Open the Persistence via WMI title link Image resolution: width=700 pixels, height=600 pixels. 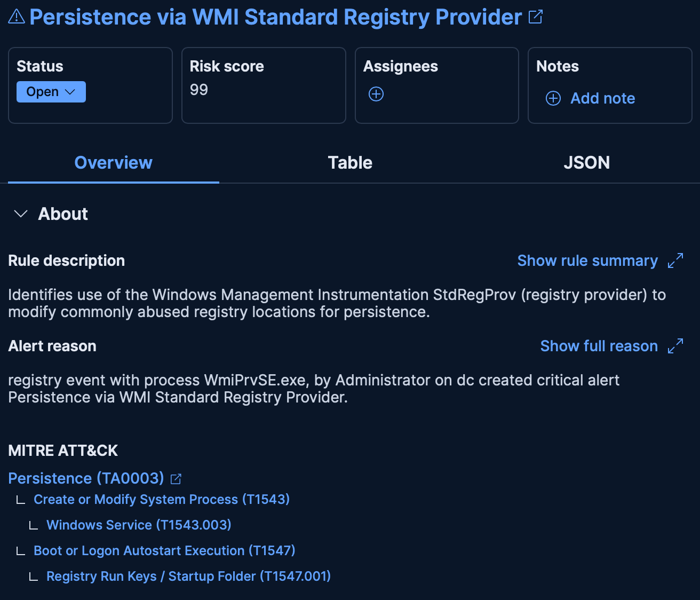click(275, 17)
